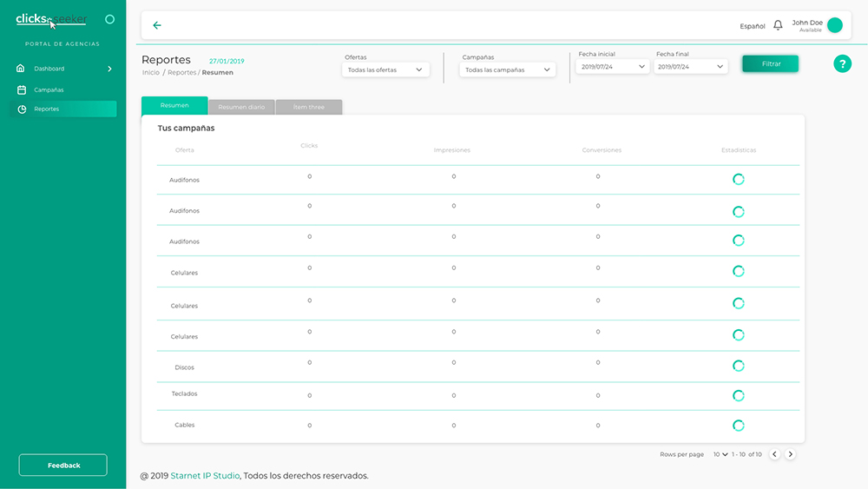Viewport: 868px width, 489px height.
Task: Select the Item three tab
Action: 309,107
